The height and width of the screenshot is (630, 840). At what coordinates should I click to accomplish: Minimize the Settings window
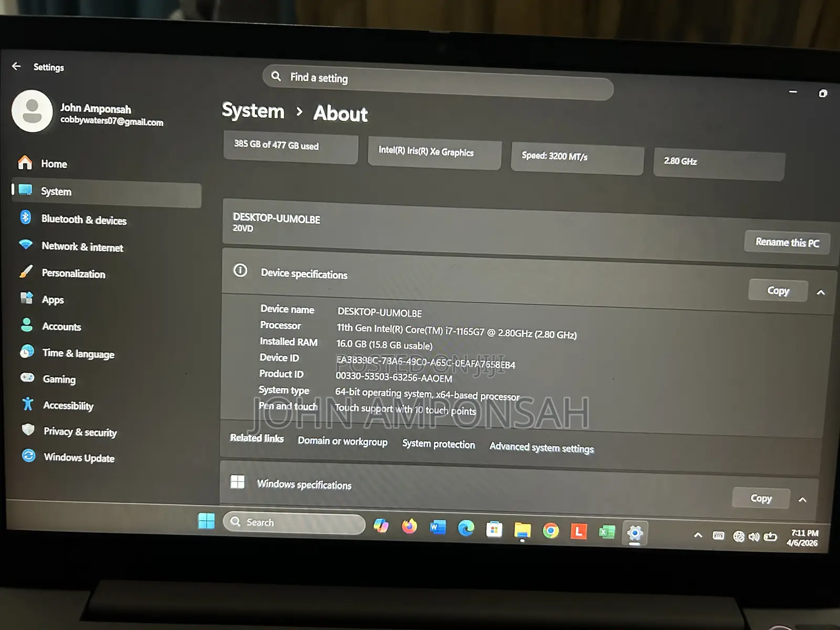[793, 92]
